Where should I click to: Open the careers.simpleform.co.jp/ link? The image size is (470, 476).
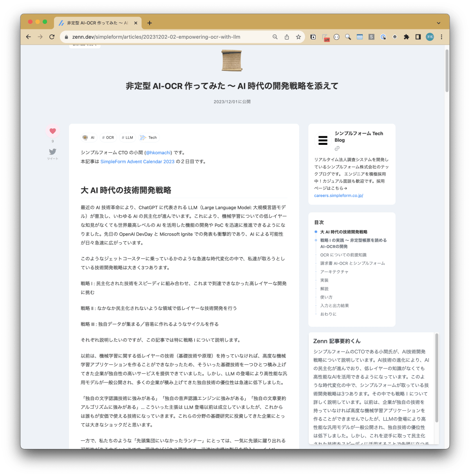click(x=338, y=195)
